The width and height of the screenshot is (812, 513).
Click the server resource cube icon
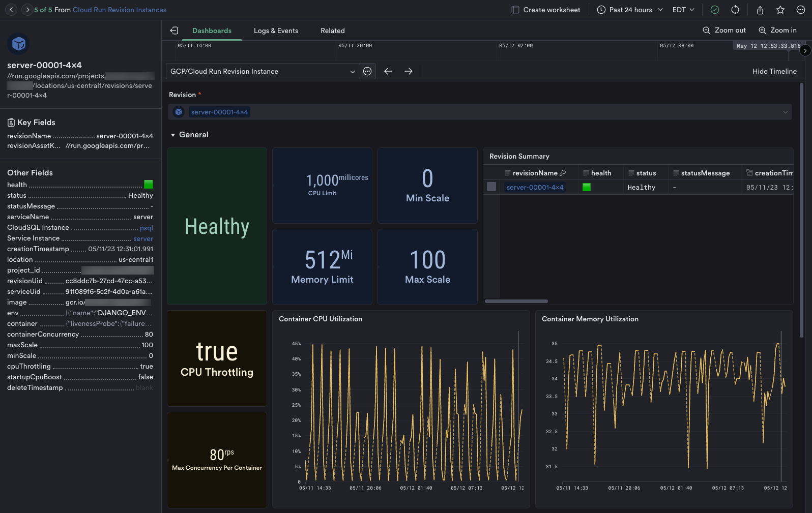[x=19, y=44]
